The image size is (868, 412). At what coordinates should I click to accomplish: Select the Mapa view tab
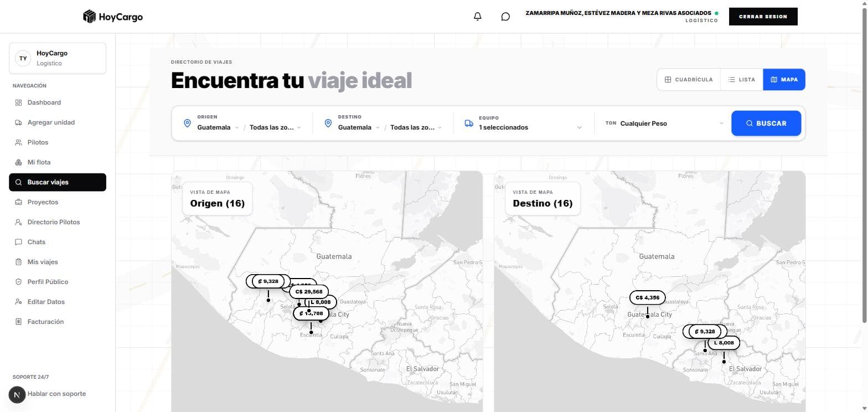784,80
